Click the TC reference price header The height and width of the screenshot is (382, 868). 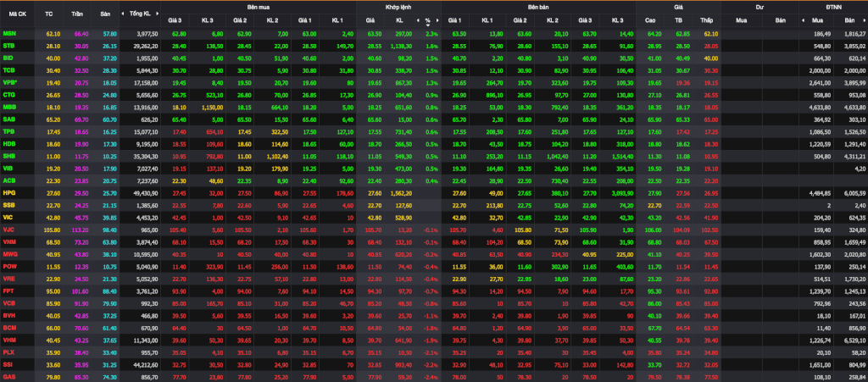point(48,14)
